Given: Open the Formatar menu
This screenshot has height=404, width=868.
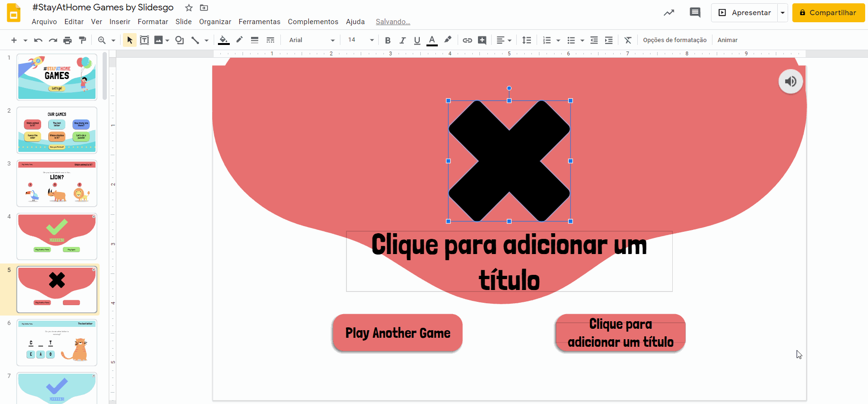Looking at the screenshot, I should pyautogui.click(x=153, y=22).
